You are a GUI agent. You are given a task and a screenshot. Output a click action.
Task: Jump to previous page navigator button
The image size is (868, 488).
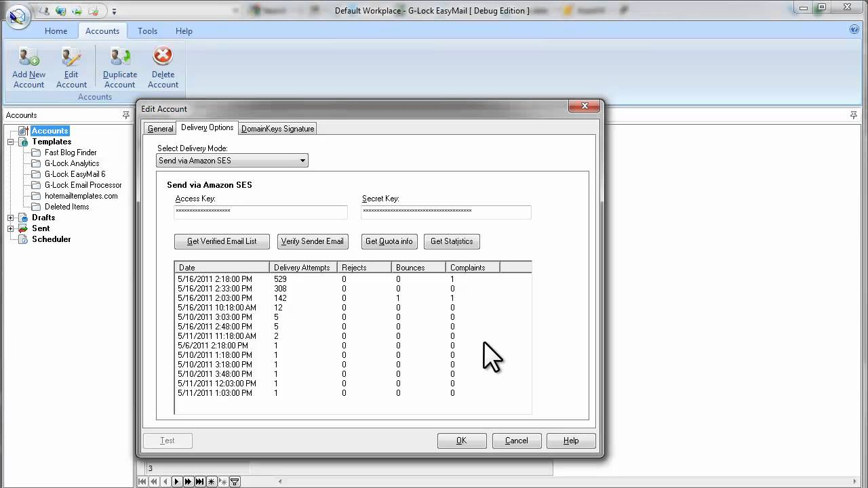tap(154, 481)
